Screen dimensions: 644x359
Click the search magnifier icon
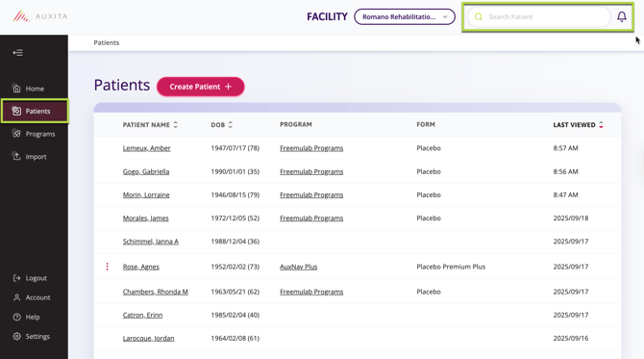pos(479,17)
